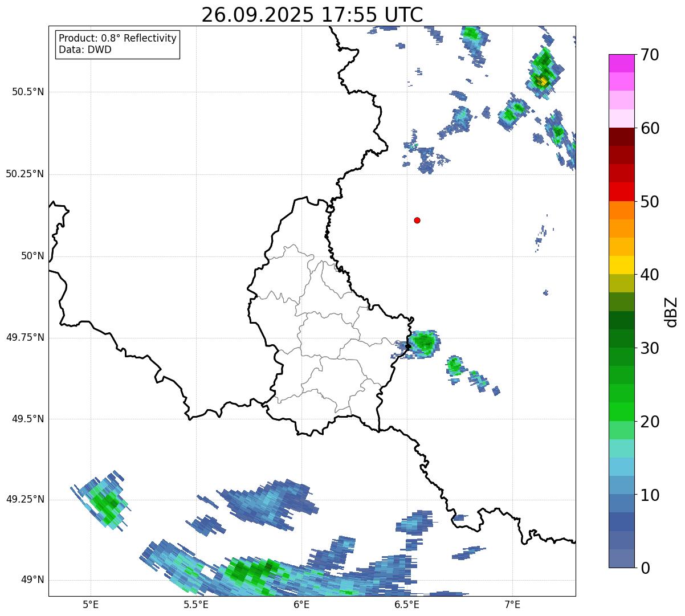Click the "Data: DWD" text
Screen dimensions: 685x616
85,50
